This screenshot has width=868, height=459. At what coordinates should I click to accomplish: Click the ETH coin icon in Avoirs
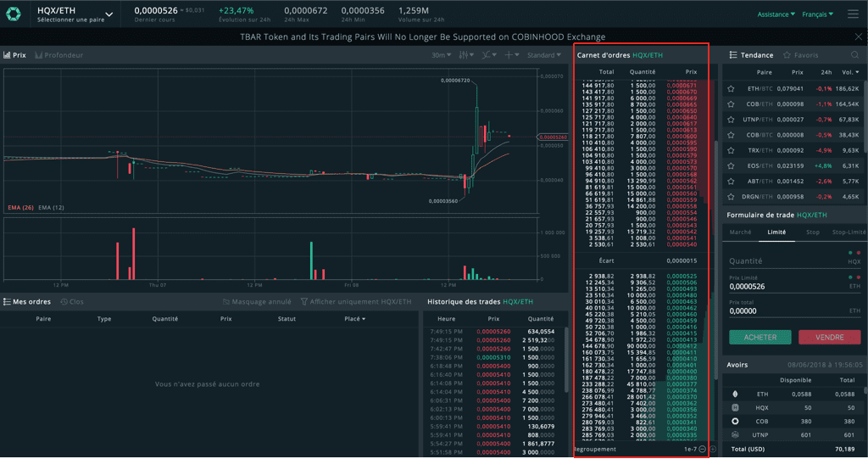click(735, 395)
